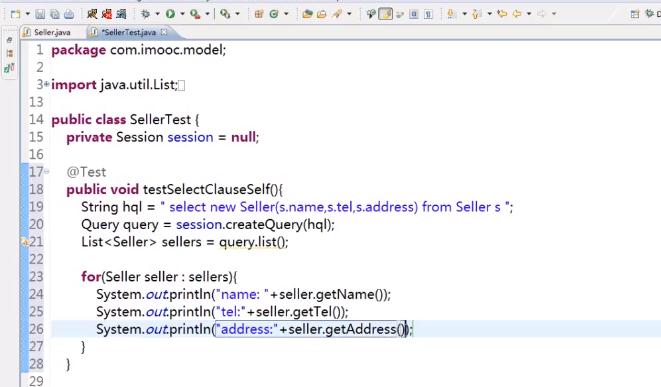Click the @Test annotation text
Image resolution: width=661 pixels, height=387 pixels.
[86, 172]
